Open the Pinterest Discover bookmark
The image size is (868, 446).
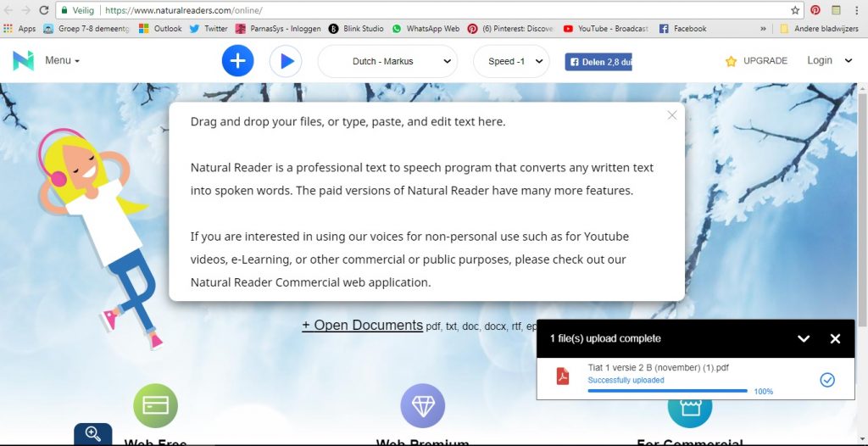tap(510, 28)
